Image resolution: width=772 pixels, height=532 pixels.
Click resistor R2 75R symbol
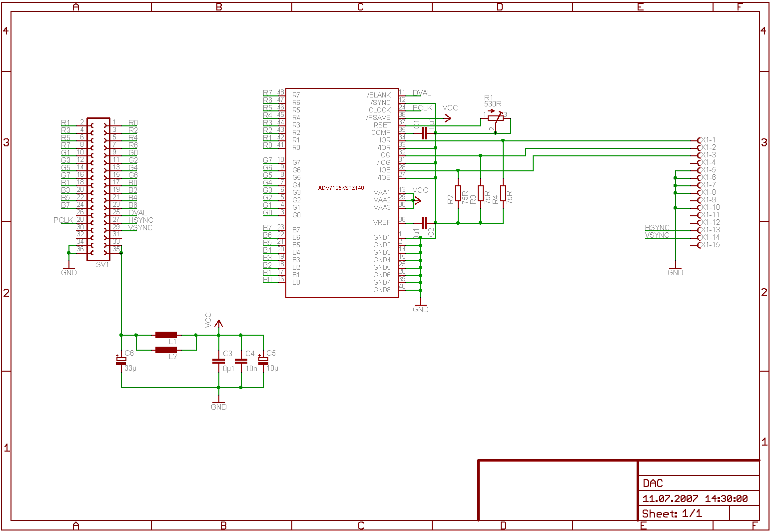click(458, 193)
